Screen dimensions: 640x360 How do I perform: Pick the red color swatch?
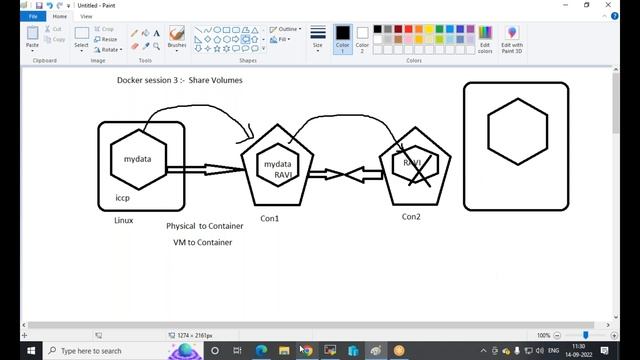[409, 29]
